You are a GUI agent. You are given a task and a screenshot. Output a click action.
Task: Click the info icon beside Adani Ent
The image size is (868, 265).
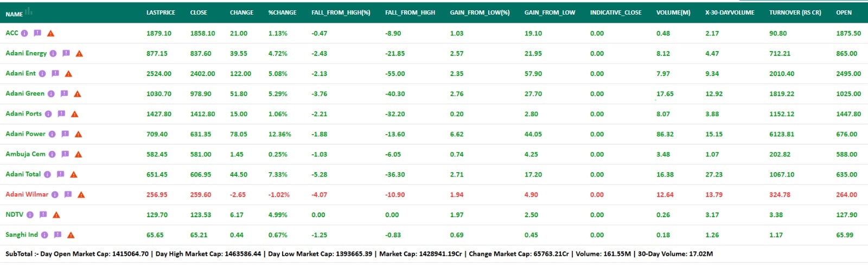(42, 73)
